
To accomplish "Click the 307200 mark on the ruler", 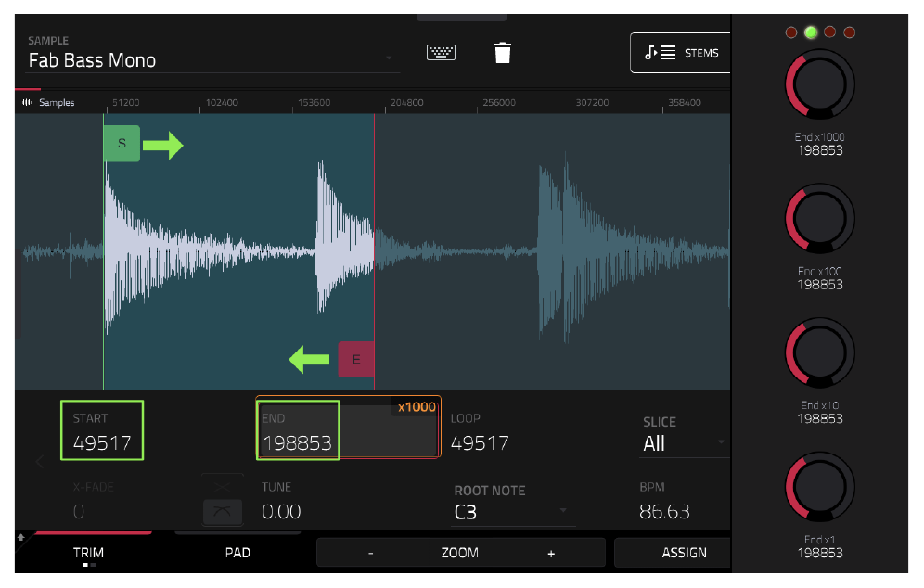I will pos(592,103).
